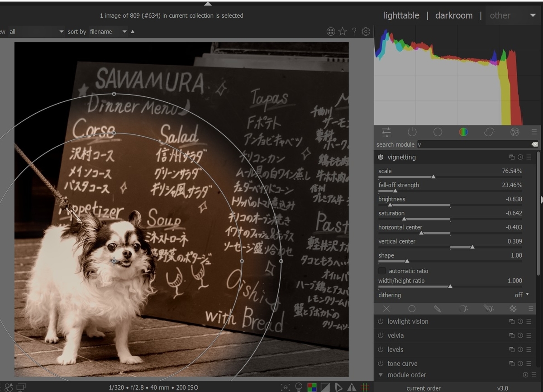Check the automatic ratio checkbox
The height and width of the screenshot is (392, 543).
(382, 271)
